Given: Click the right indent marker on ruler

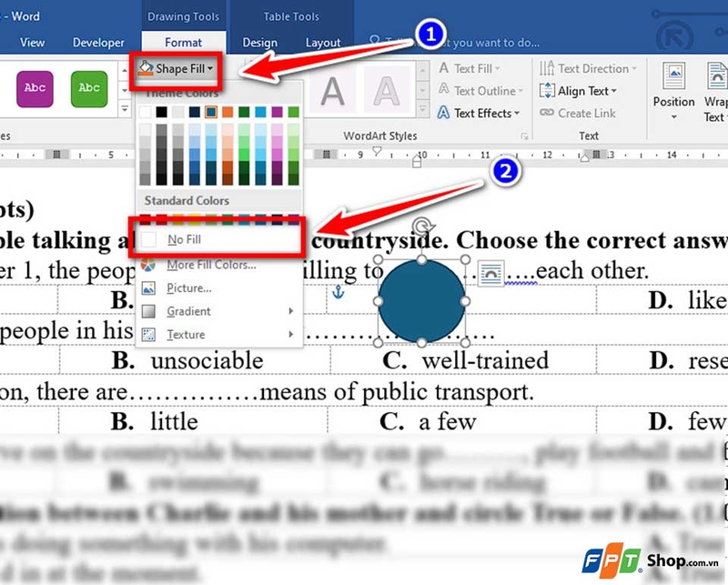Looking at the screenshot, I should click(x=585, y=158).
